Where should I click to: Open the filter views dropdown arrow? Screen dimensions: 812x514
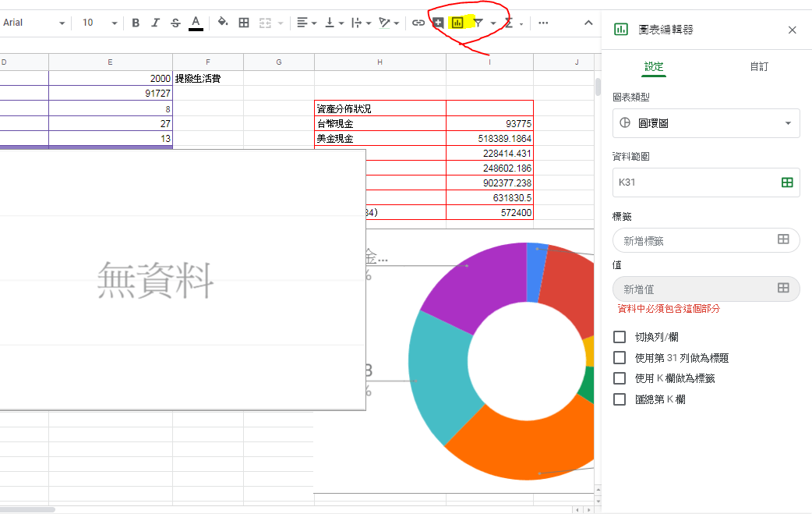tap(493, 23)
